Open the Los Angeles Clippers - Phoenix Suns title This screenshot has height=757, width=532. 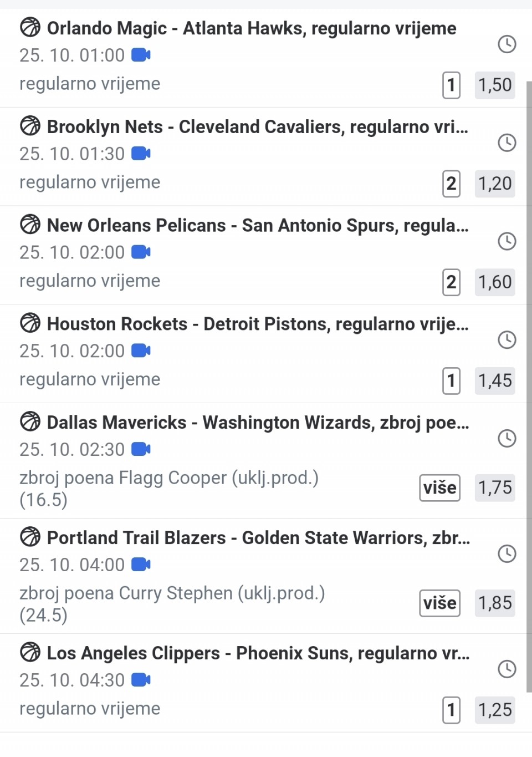(x=258, y=653)
